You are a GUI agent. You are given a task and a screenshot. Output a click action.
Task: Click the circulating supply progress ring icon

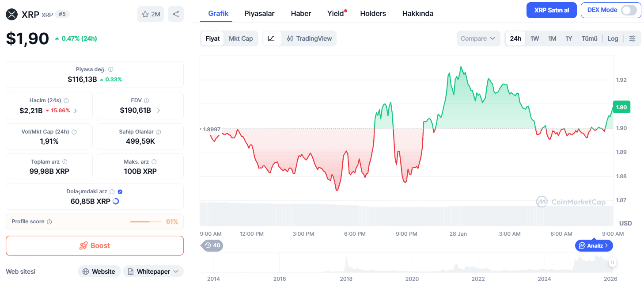point(116,201)
